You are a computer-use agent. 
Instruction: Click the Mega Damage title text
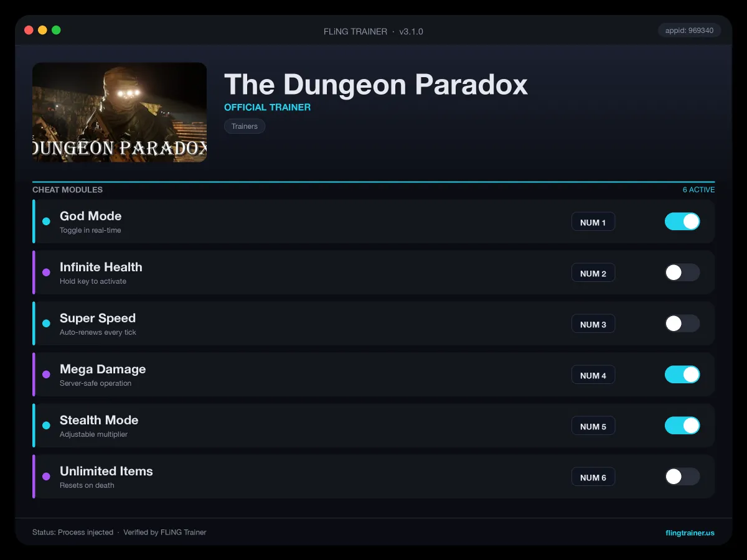pyautogui.click(x=103, y=369)
